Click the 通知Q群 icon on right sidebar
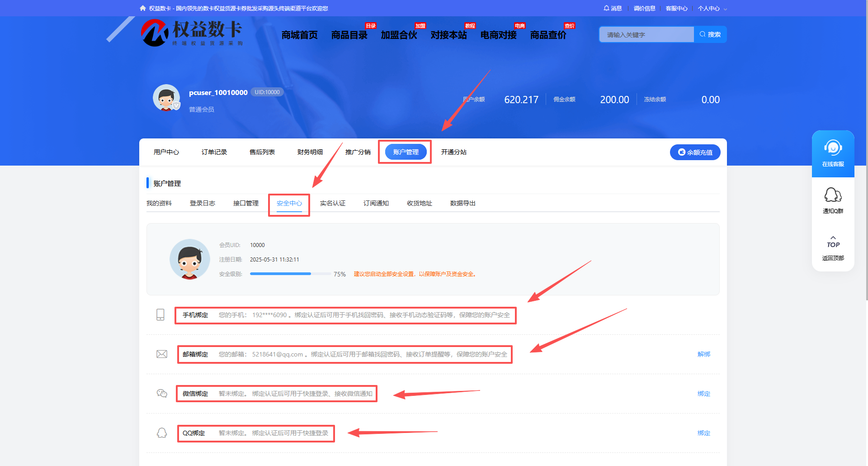 coord(833,195)
